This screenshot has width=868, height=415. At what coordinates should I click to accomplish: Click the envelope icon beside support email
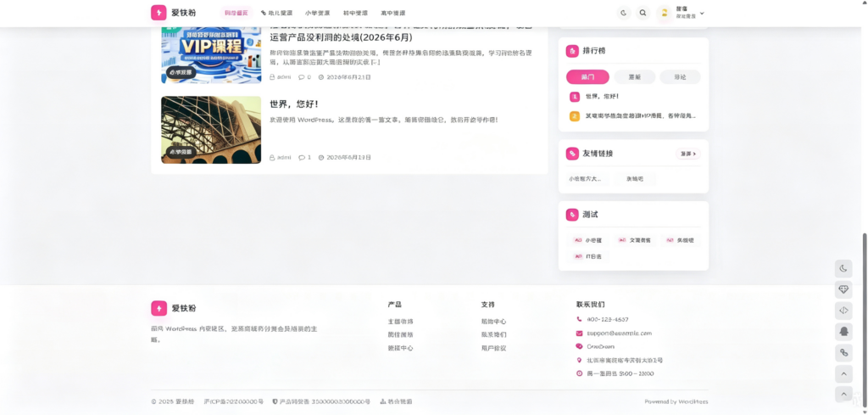coord(579,333)
